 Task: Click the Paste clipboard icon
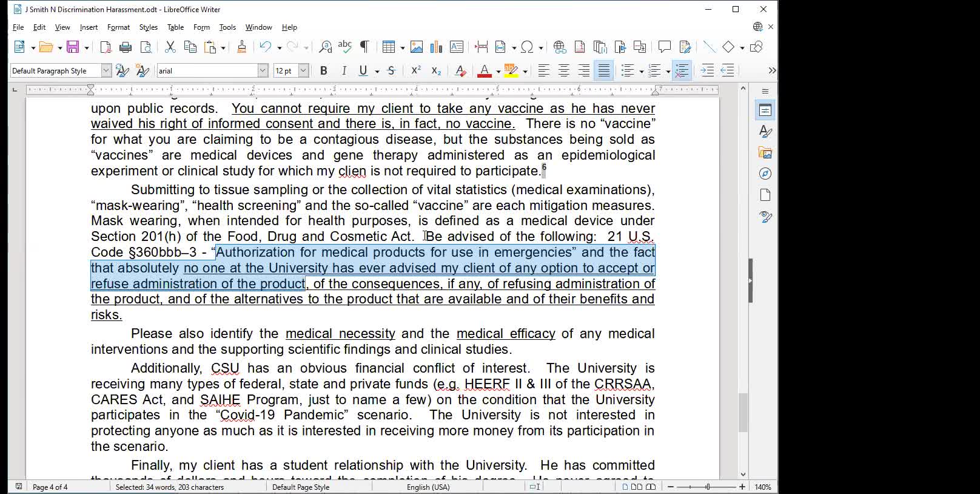[x=210, y=47]
